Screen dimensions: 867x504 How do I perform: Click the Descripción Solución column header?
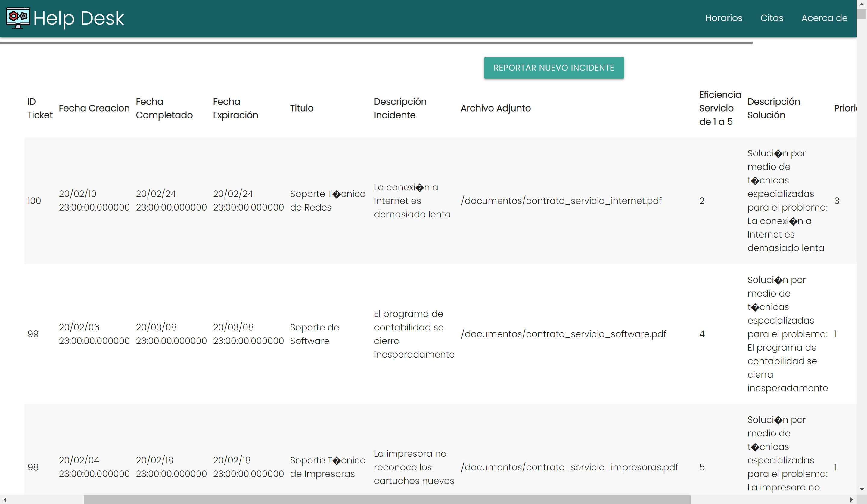click(x=774, y=108)
